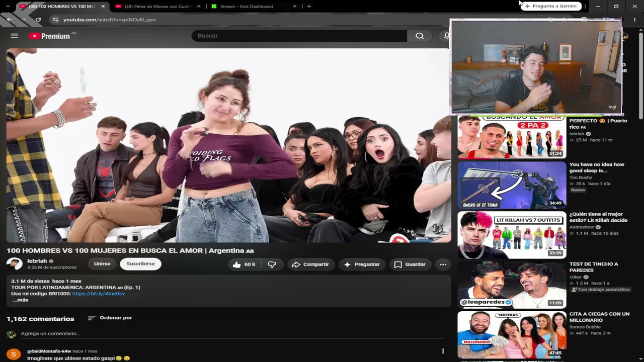Viewport: 644px width, 362px height.
Task: Open the Millonario Solteras video thumbnail
Action: click(x=512, y=334)
